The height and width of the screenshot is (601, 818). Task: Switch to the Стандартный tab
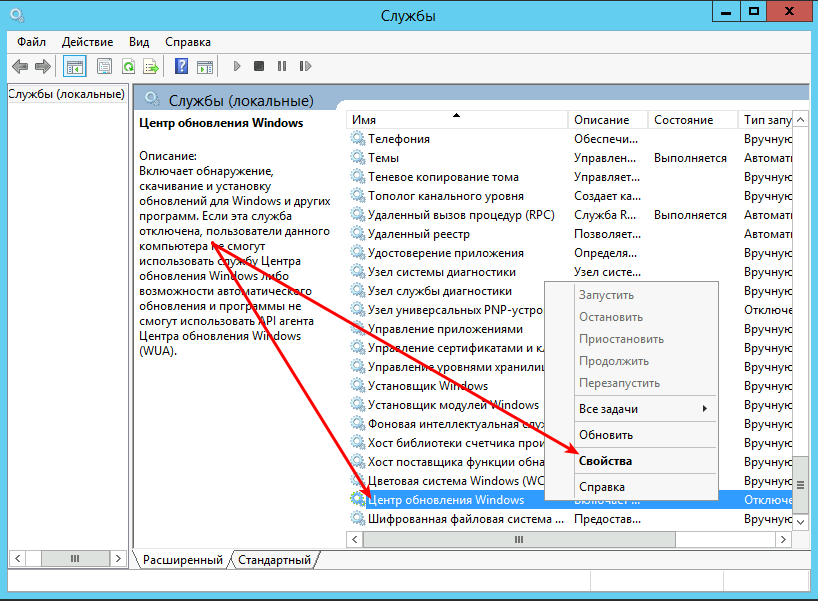pyautogui.click(x=274, y=560)
